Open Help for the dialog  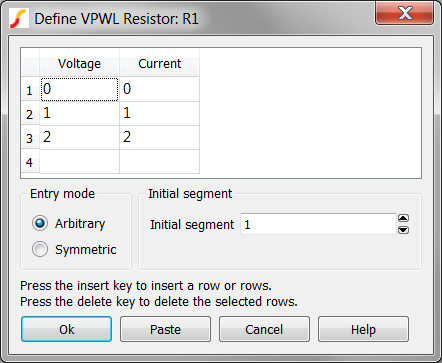point(363,329)
